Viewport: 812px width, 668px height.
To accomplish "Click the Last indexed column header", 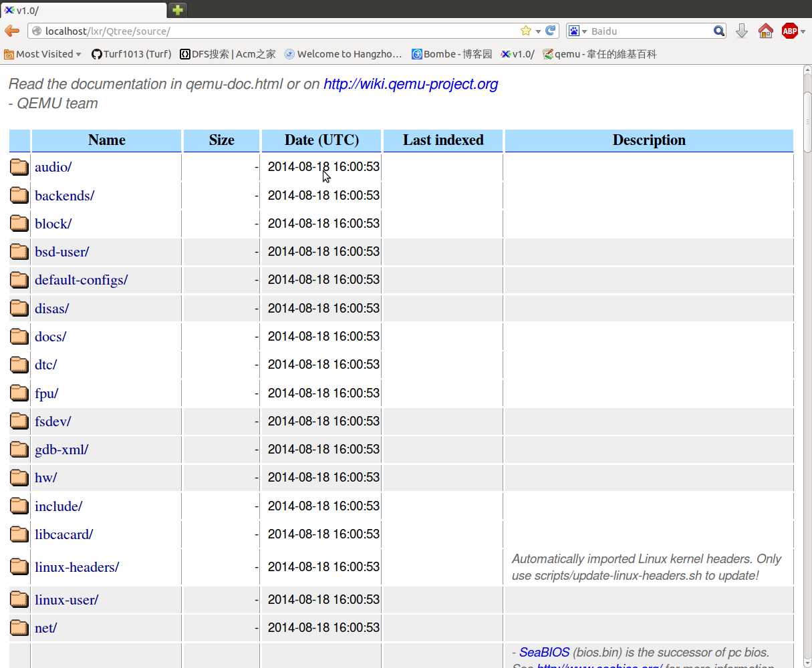I will coord(443,140).
